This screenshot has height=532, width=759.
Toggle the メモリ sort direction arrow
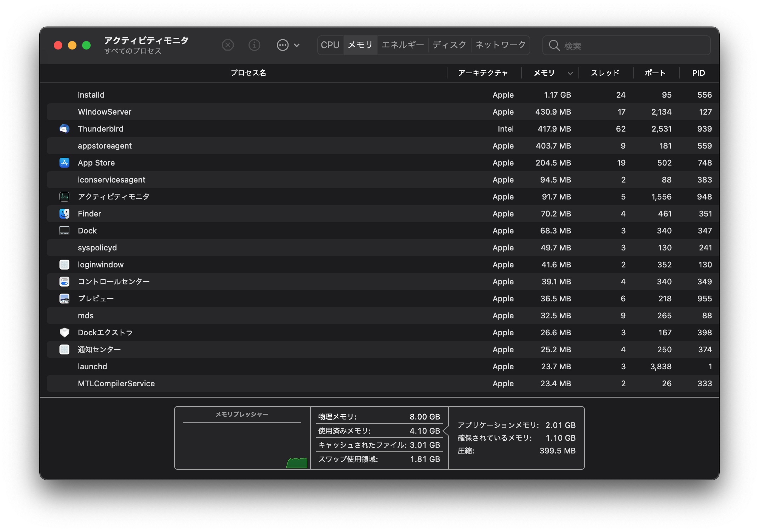point(570,74)
